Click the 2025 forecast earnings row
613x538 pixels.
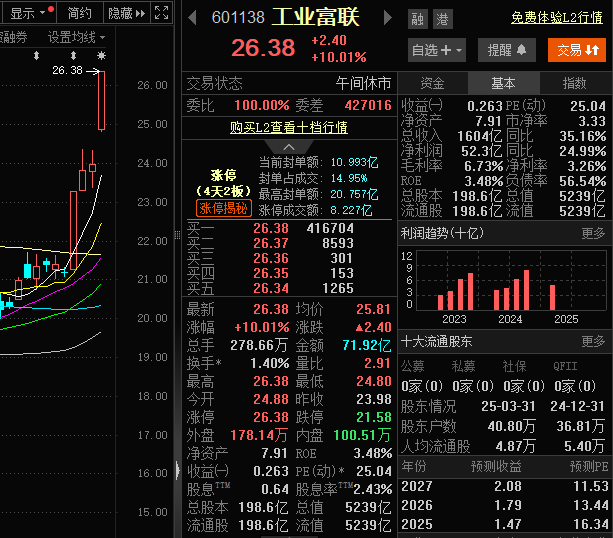[505, 524]
